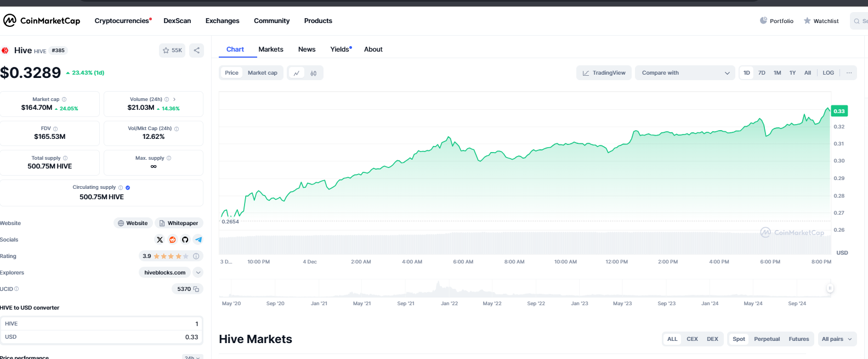Open the All pairs dropdown

coord(836,339)
